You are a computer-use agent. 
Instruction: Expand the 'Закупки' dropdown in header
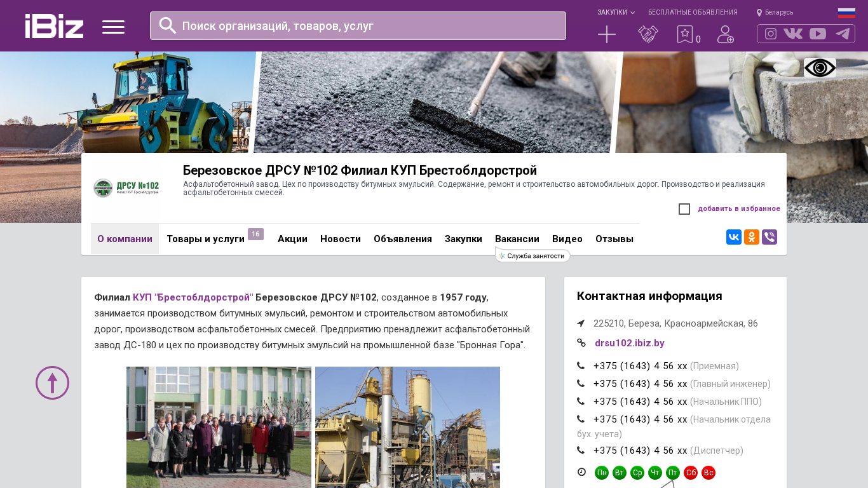[x=616, y=13]
